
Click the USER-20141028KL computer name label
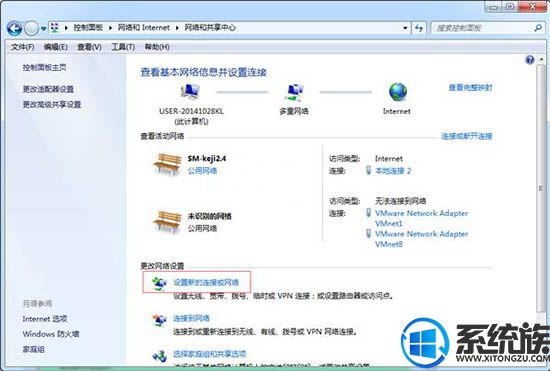pos(191,111)
